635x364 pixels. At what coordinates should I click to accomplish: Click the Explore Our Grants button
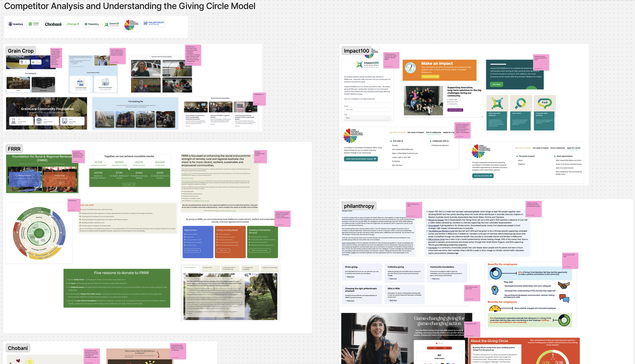pyautogui.click(x=483, y=176)
